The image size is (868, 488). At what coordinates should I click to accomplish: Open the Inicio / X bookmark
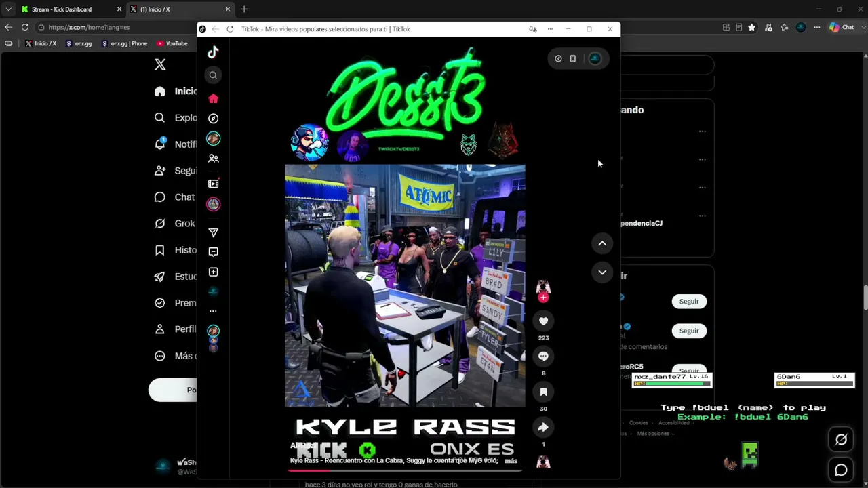[41, 43]
